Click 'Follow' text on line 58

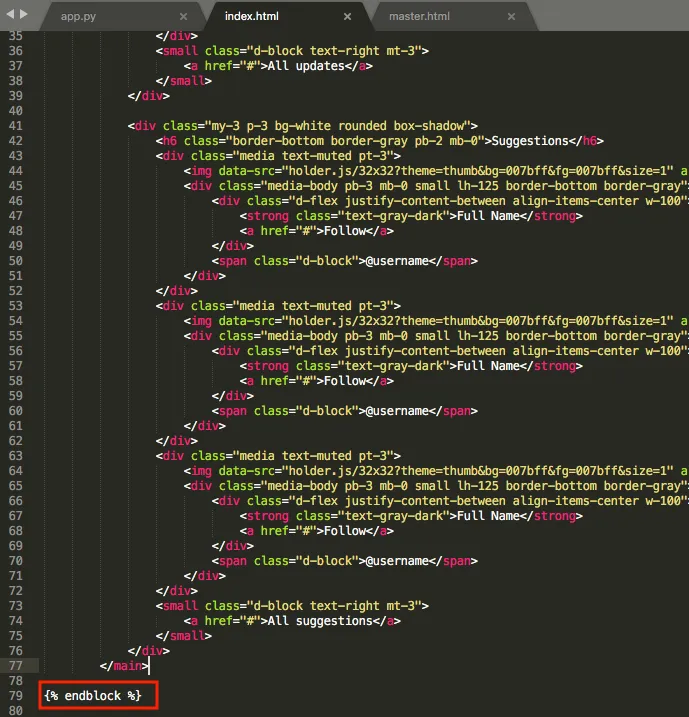click(x=345, y=381)
